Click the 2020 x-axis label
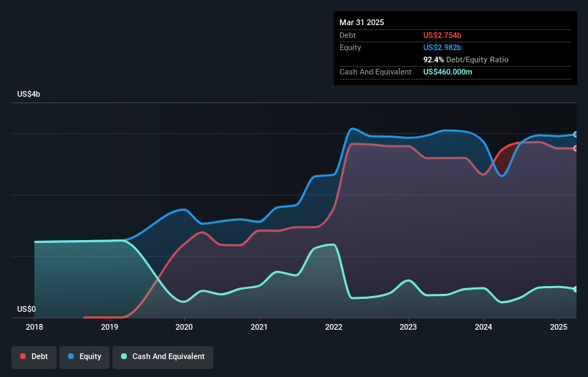Image resolution: width=588 pixels, height=377 pixels. pos(184,327)
